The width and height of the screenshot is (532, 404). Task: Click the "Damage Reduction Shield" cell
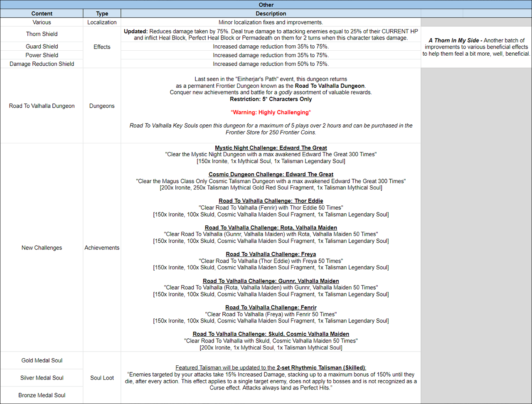click(x=42, y=64)
